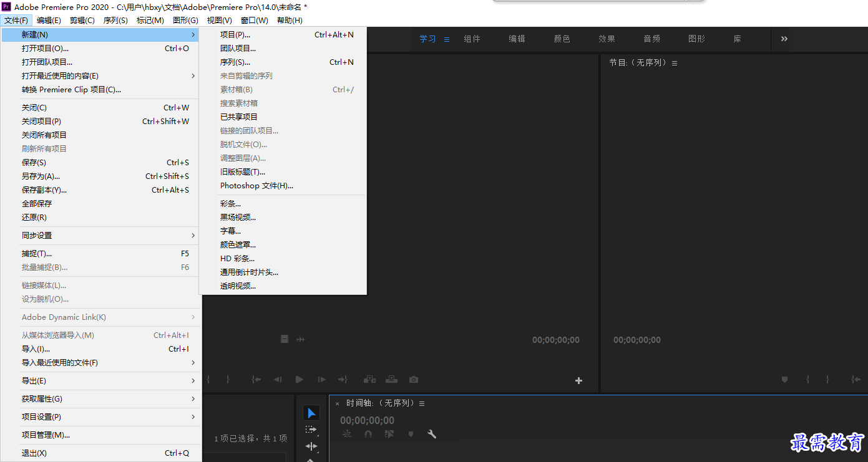Image resolution: width=868 pixels, height=462 pixels.
Task: Click 导入(I)... in the File menu
Action: [x=102, y=349]
